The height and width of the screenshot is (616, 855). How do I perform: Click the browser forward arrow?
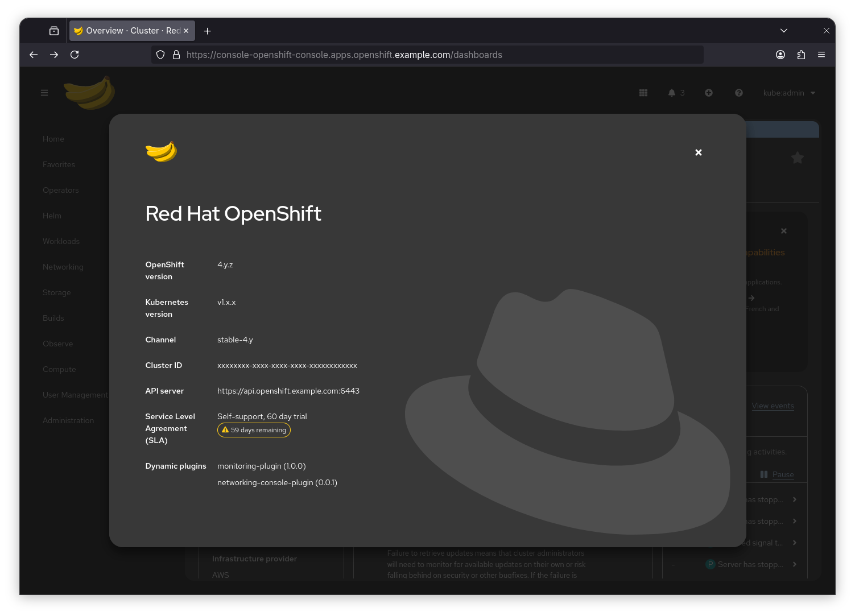(x=54, y=55)
